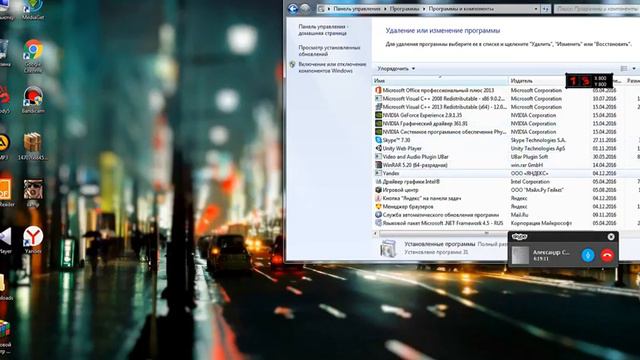Select the Служба автоматического обновления программ icon
This screenshot has width=640, height=360.
tap(378, 215)
